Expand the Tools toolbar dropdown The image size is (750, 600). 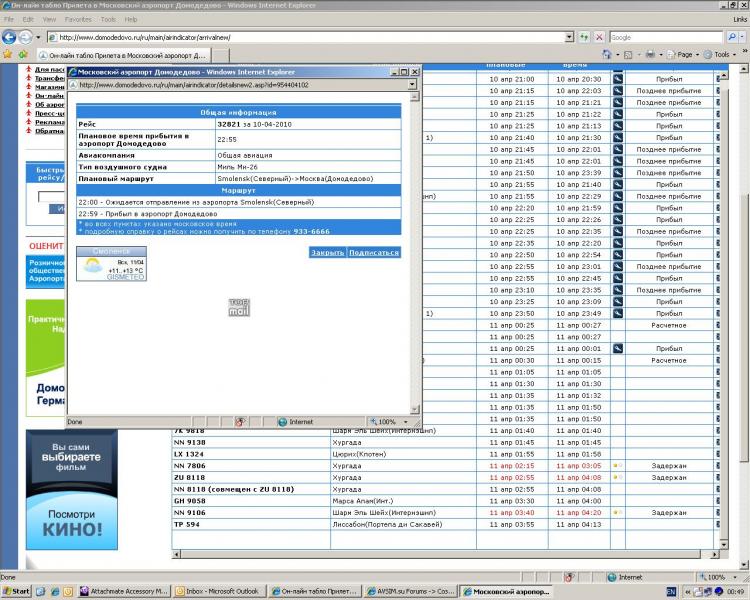coord(735,54)
